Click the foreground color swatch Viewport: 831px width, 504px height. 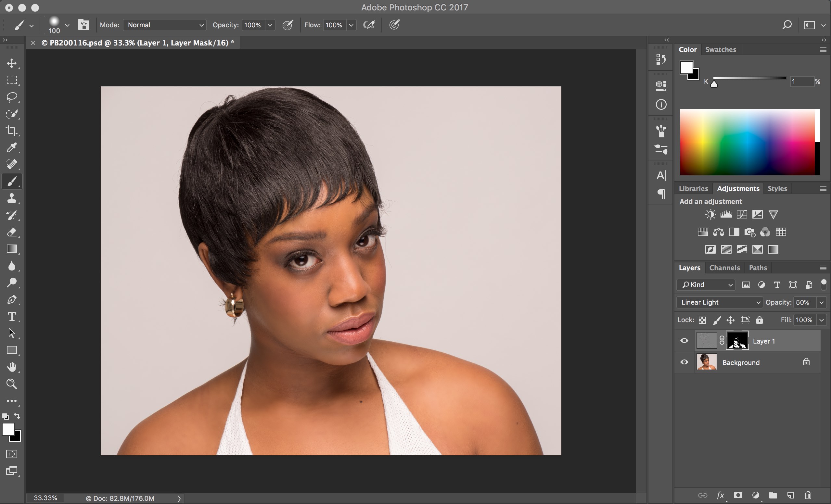(x=9, y=430)
